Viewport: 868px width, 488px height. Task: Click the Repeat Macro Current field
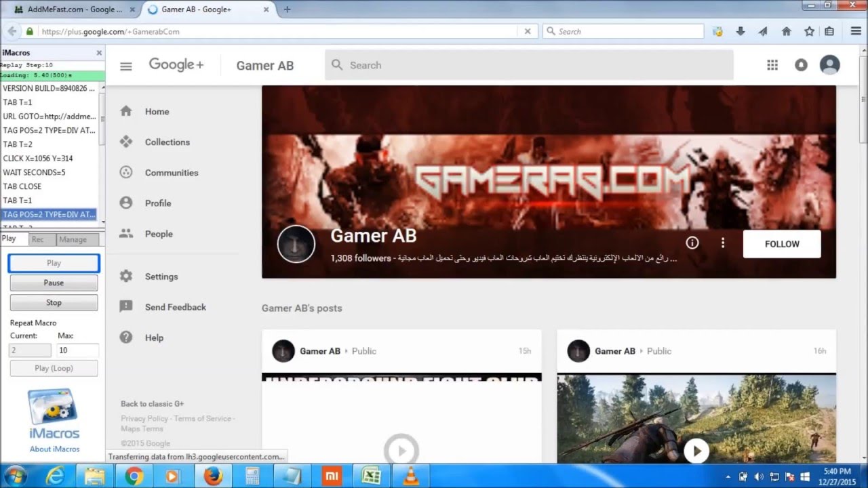point(30,350)
